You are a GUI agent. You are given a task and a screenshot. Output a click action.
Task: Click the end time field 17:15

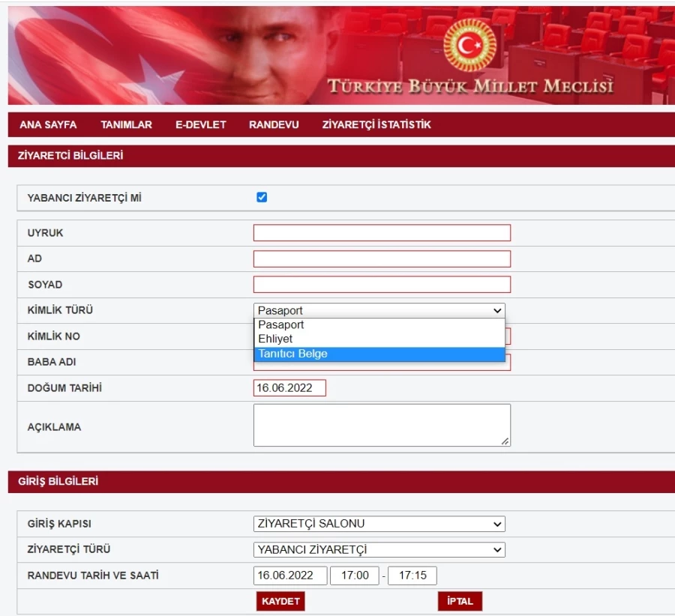tap(412, 575)
